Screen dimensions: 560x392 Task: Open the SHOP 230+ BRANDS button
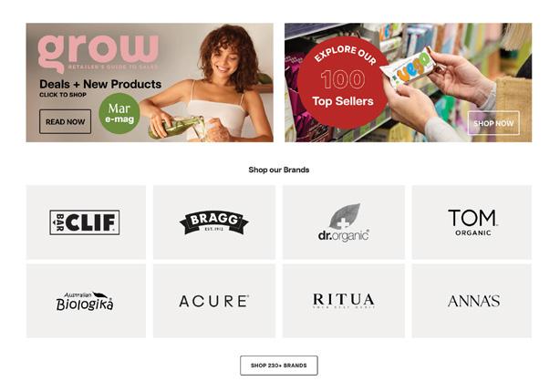[x=278, y=366]
